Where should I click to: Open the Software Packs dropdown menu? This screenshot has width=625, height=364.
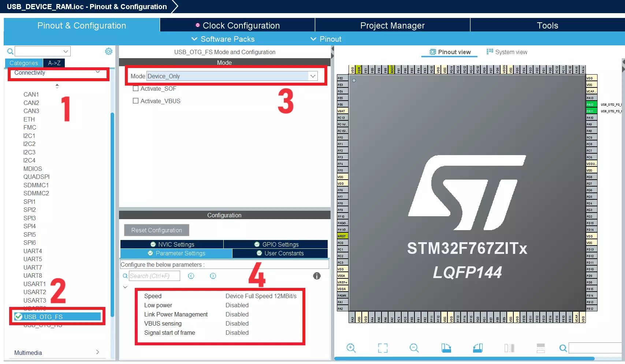pos(223,39)
